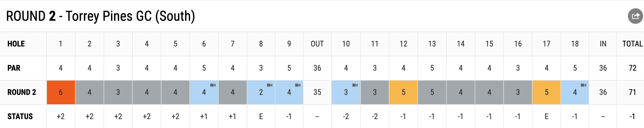Viewport: 644px width, 128px height.
Task: Select the yellow bogey cell on hole 12
Action: [x=403, y=92]
